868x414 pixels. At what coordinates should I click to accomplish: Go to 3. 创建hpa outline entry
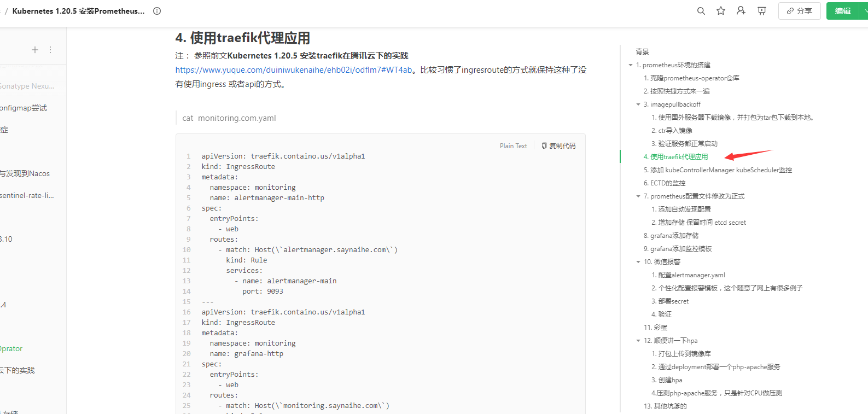pos(667,380)
